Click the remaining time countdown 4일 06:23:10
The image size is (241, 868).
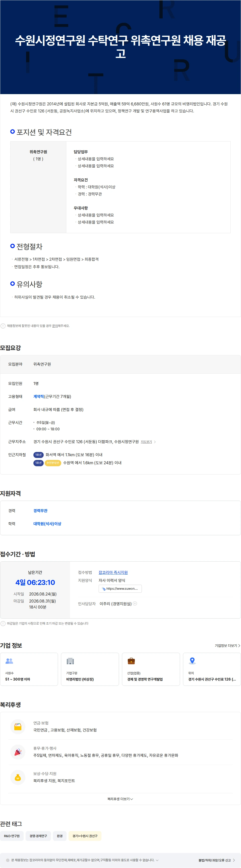pos(35,582)
